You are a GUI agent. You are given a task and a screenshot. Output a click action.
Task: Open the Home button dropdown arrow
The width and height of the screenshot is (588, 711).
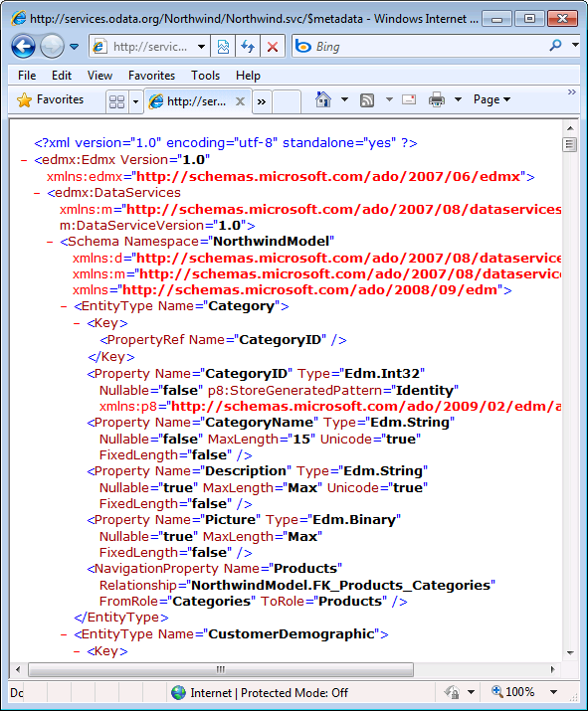pyautogui.click(x=345, y=99)
